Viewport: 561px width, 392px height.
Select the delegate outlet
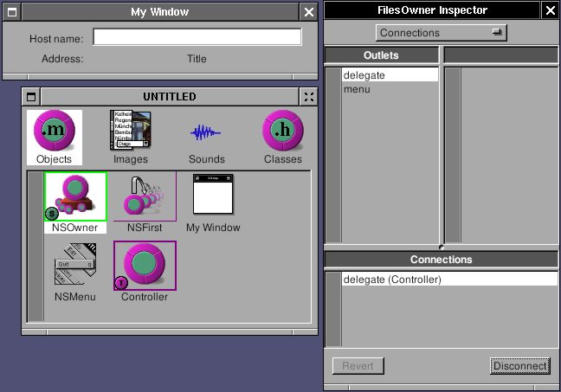390,75
